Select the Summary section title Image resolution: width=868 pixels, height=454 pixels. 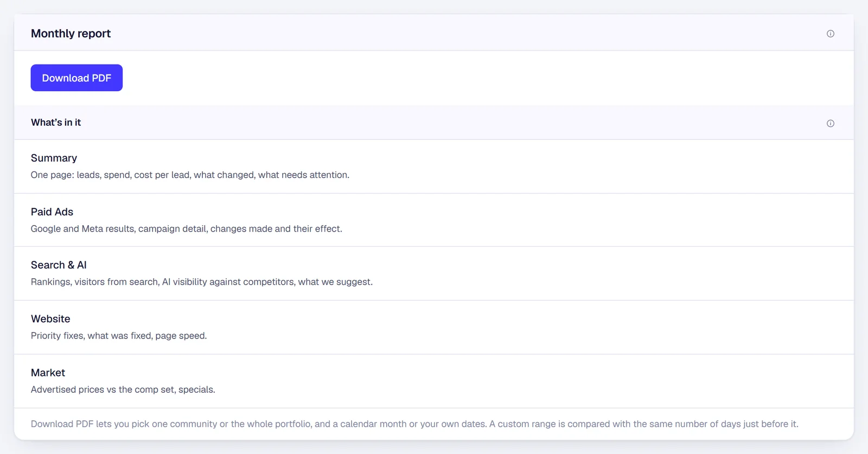point(54,158)
